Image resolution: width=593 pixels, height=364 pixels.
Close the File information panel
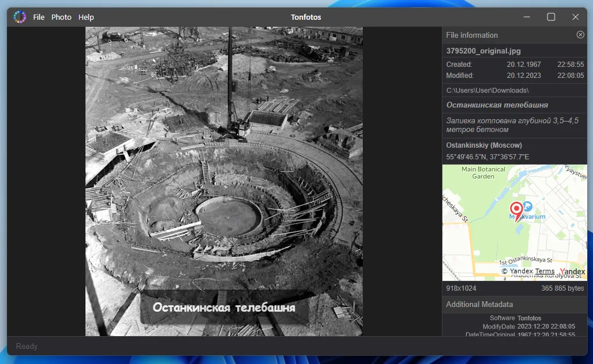[x=580, y=35]
